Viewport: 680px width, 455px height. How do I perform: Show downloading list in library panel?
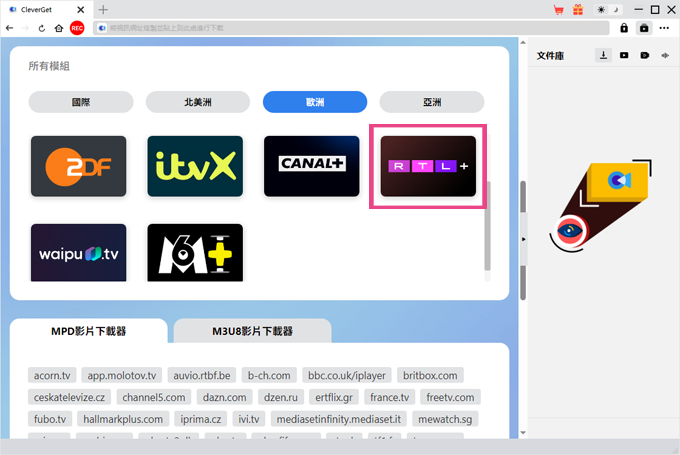click(603, 55)
